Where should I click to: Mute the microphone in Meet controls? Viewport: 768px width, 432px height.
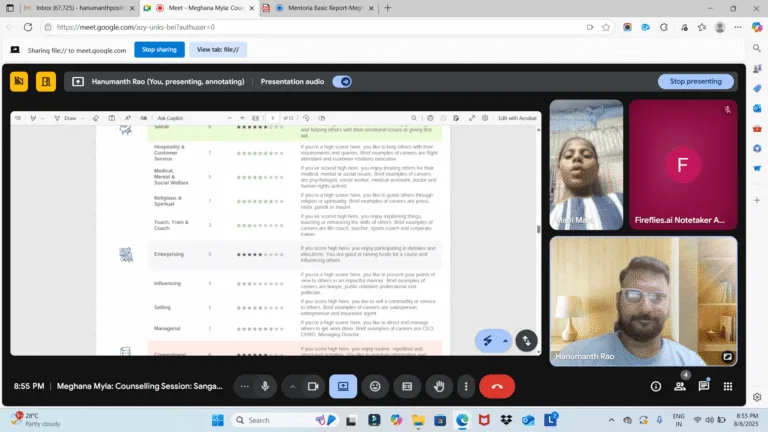tap(265, 386)
